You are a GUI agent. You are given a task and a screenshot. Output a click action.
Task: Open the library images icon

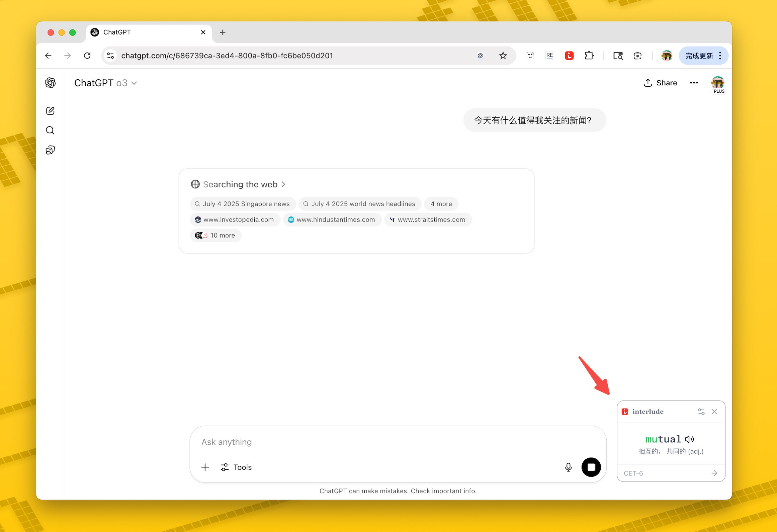pyautogui.click(x=50, y=150)
